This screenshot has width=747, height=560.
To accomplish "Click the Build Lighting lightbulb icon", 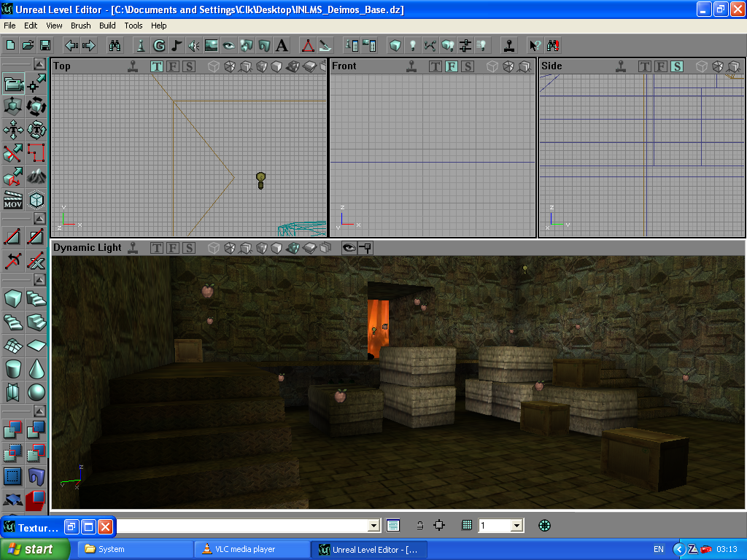I will point(412,45).
